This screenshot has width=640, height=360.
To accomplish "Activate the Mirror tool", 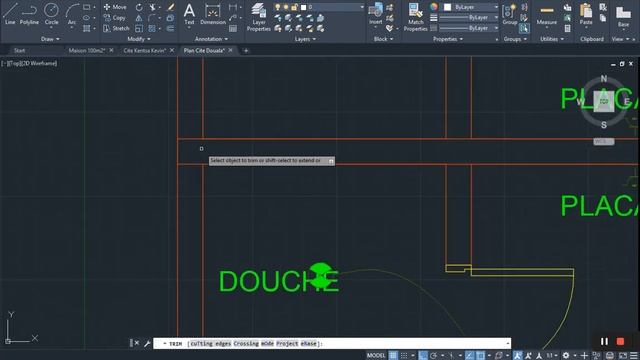I will pyautogui.click(x=139, y=18).
